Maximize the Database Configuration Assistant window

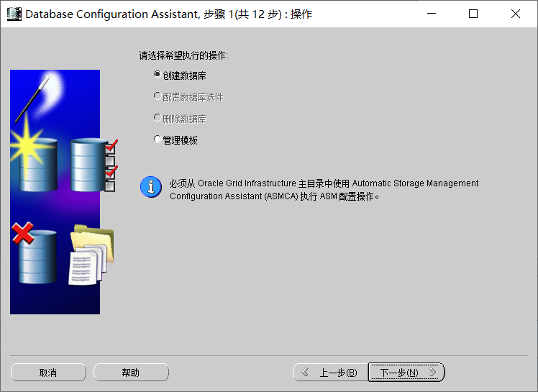(x=473, y=14)
